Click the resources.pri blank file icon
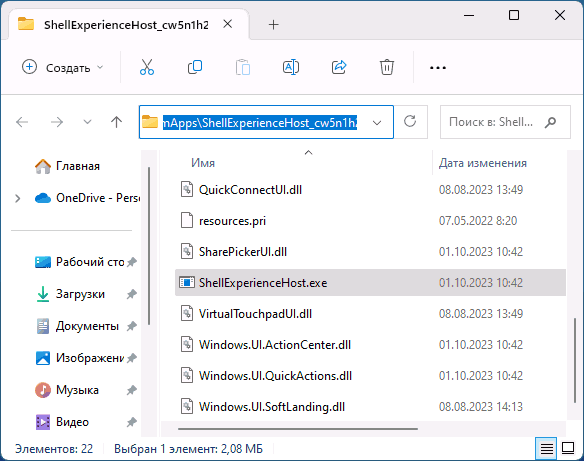The height and width of the screenshot is (461, 584). pos(187,220)
